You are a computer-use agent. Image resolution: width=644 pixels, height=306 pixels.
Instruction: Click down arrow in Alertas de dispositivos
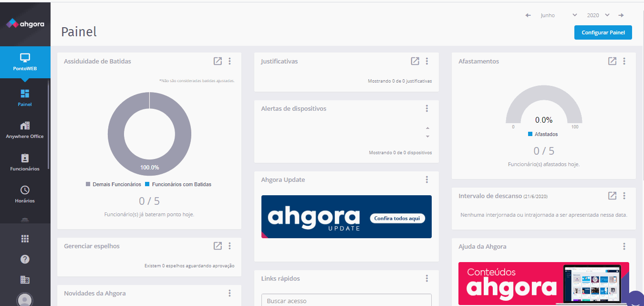tap(427, 137)
